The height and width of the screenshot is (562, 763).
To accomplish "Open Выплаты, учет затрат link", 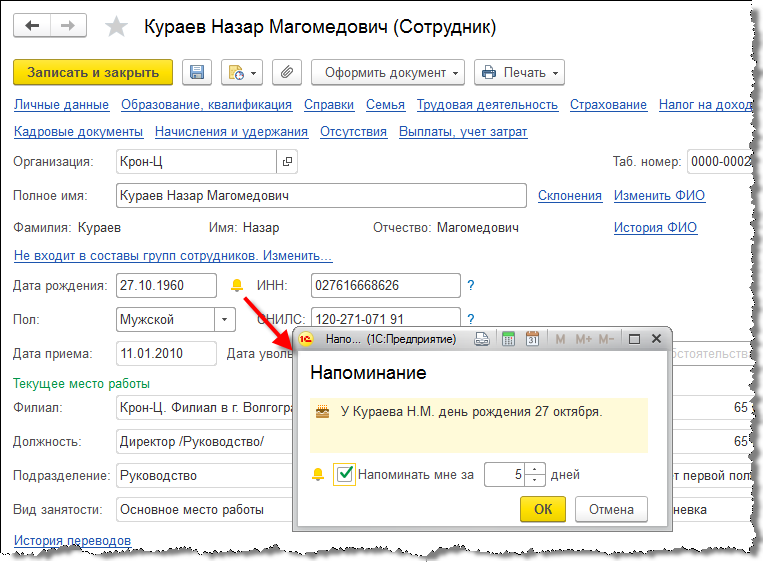I will pos(463,131).
